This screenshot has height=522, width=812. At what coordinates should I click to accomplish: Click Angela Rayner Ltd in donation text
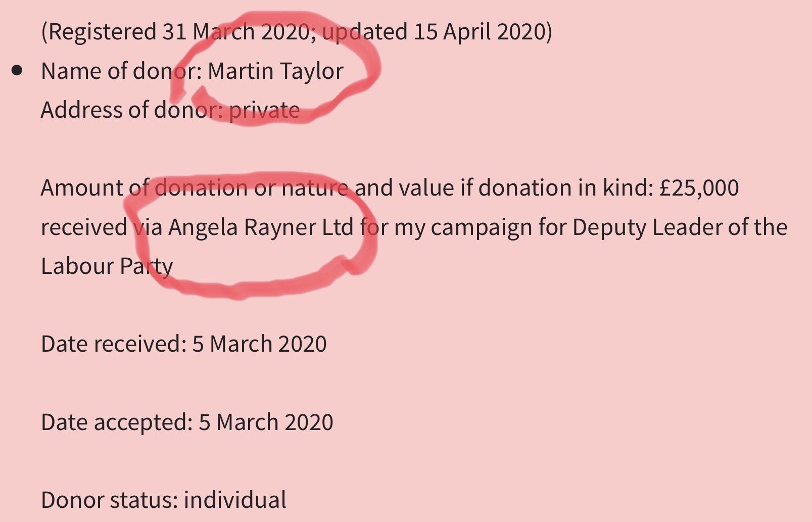click(261, 227)
